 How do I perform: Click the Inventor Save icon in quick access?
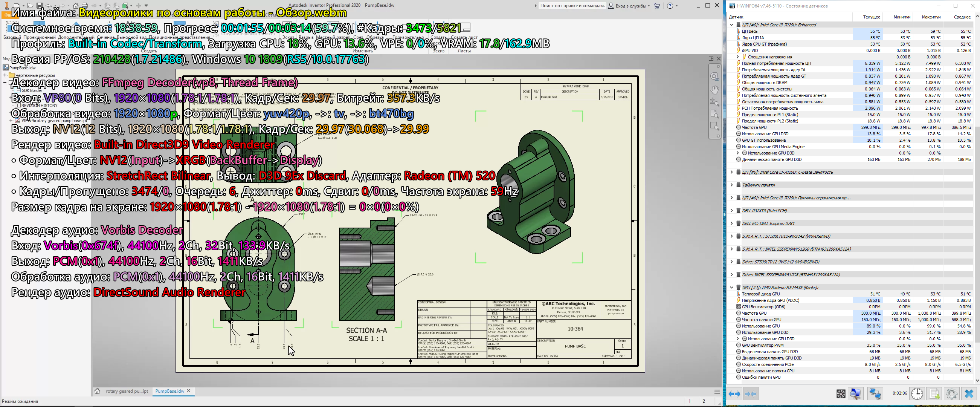(39, 6)
